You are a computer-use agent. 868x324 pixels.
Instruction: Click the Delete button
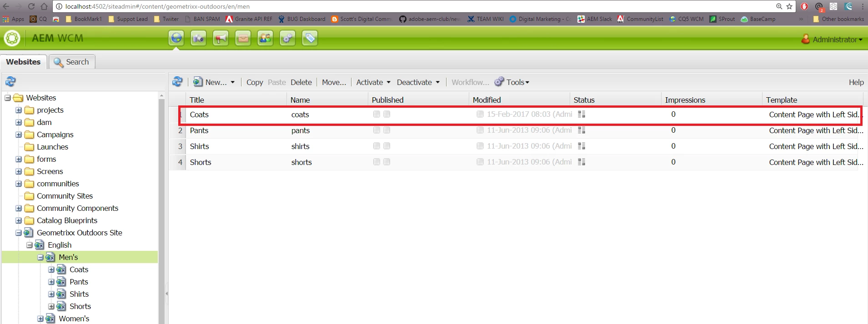301,82
